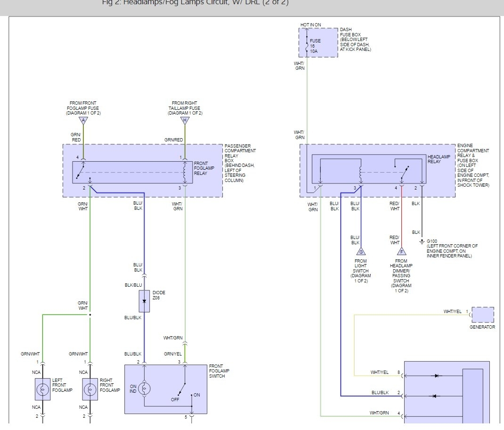Click the foglamp switch contact arm

[182, 389]
